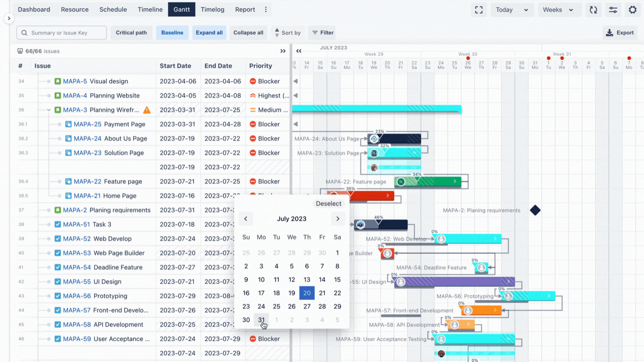644x362 pixels.
Task: Open the Sort by menu
Action: pyautogui.click(x=287, y=33)
